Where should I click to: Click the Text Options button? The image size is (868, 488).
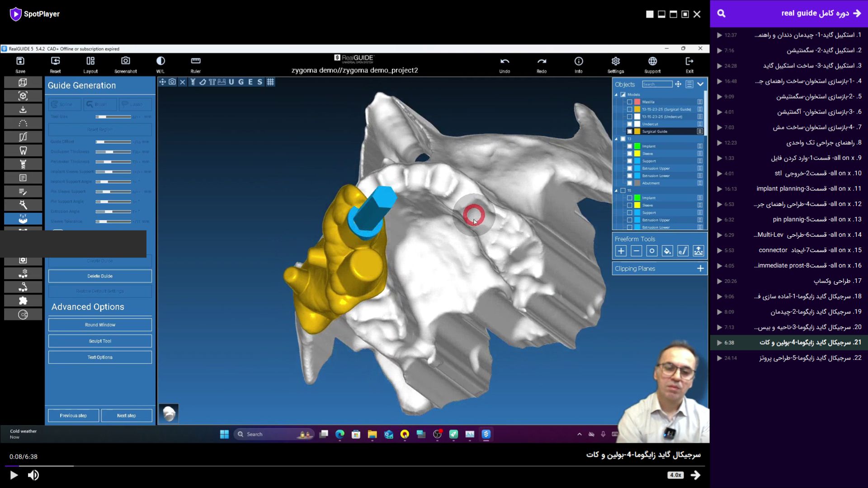pyautogui.click(x=100, y=357)
